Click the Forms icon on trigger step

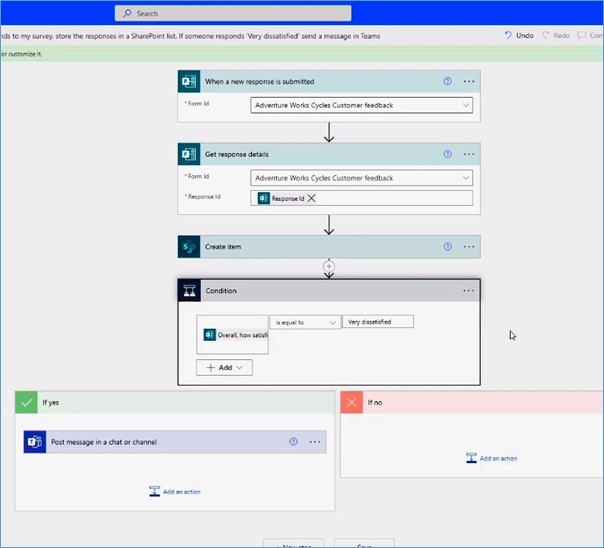point(189,81)
